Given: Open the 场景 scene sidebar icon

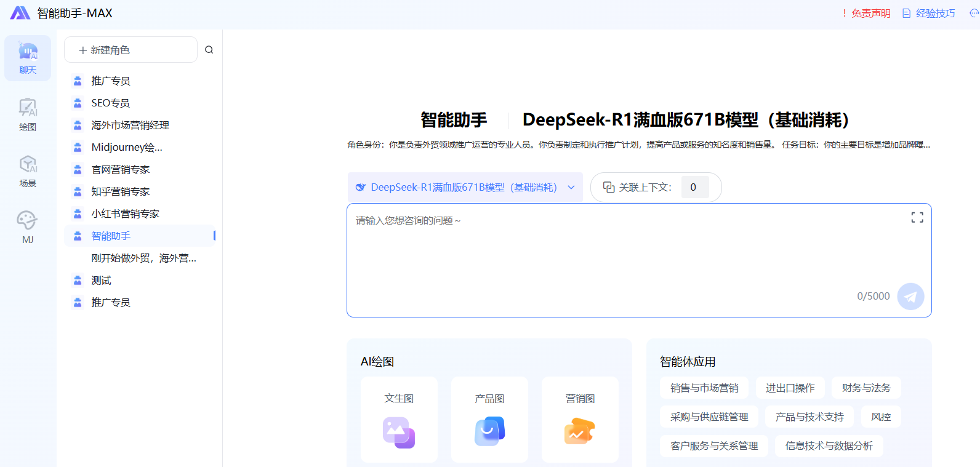Looking at the screenshot, I should tap(28, 171).
